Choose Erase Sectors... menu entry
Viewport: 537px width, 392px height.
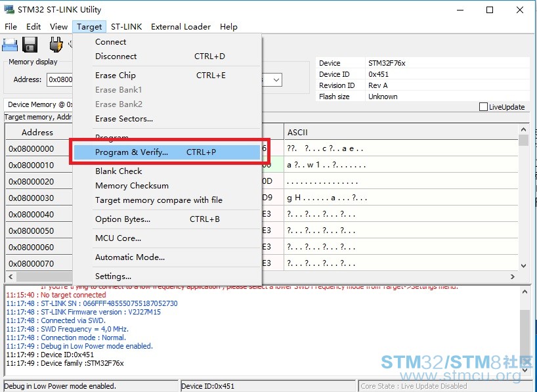167,119
